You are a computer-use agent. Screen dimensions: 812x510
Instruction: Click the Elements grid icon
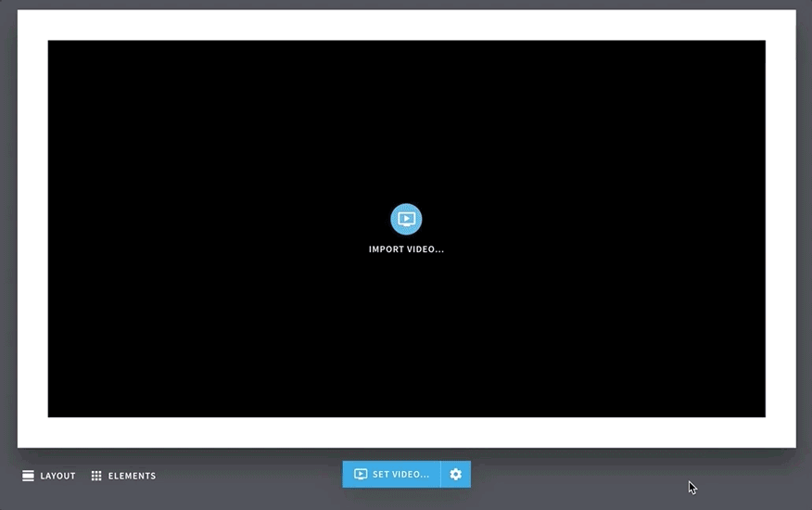[x=96, y=476]
